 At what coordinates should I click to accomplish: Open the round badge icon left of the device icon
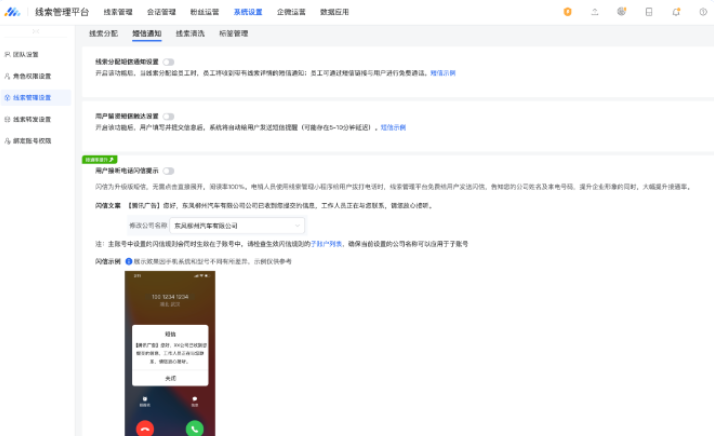click(622, 12)
